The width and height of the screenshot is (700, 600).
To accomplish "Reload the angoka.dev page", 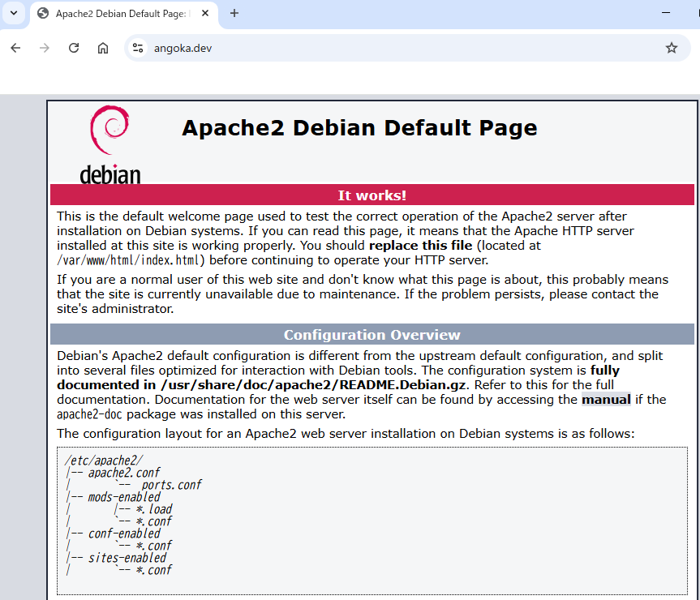I will point(74,48).
